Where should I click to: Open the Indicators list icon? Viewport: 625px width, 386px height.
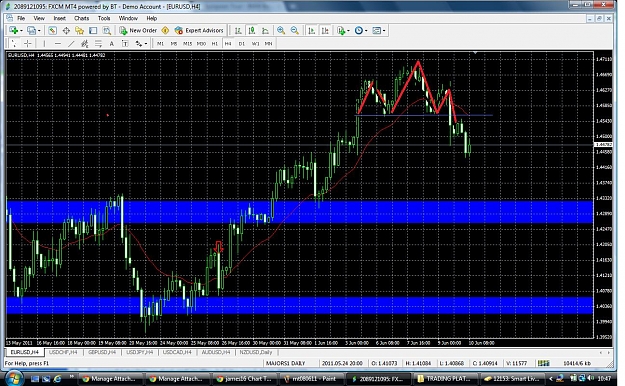pos(341,30)
